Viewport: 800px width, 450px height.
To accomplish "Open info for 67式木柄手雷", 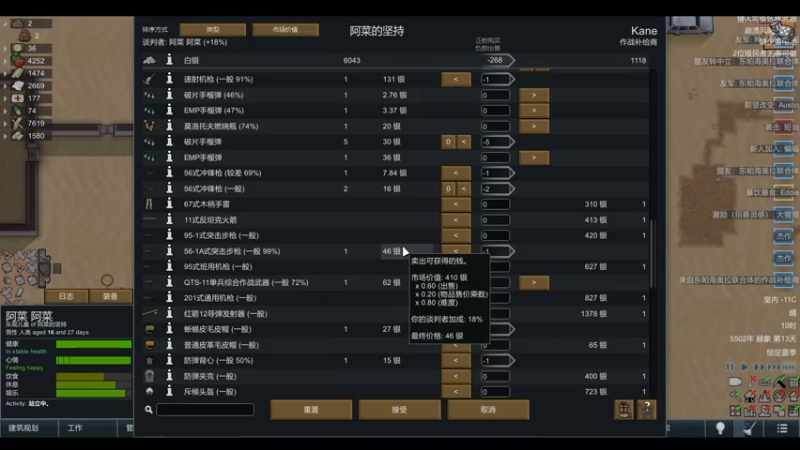I will coord(169,204).
